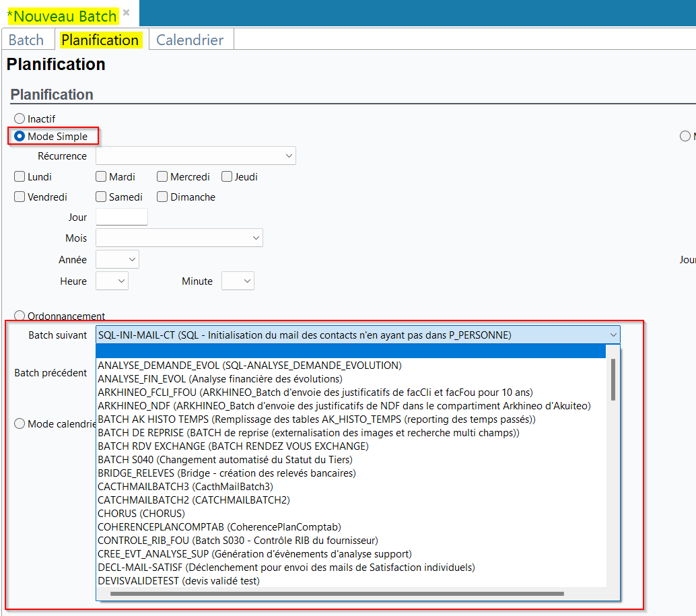
Task: Select BRIDGE_RELEVES in the batch list
Action: [226, 473]
